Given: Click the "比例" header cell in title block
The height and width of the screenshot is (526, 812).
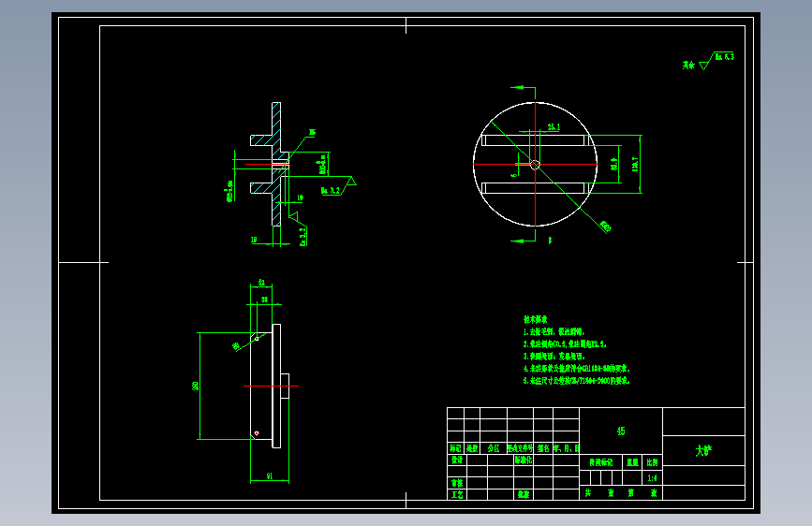Looking at the screenshot, I should click(x=652, y=462).
